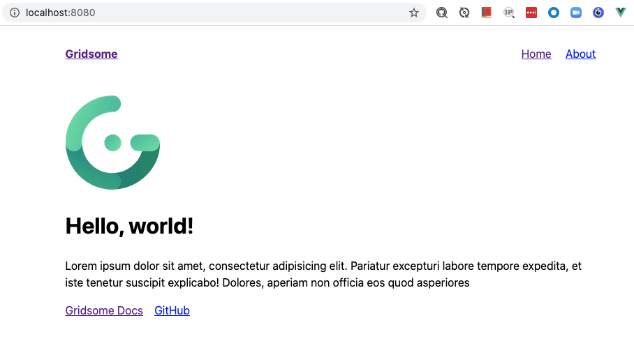Open the Vue devtools extension icon
This screenshot has width=634, height=364.
[621, 13]
